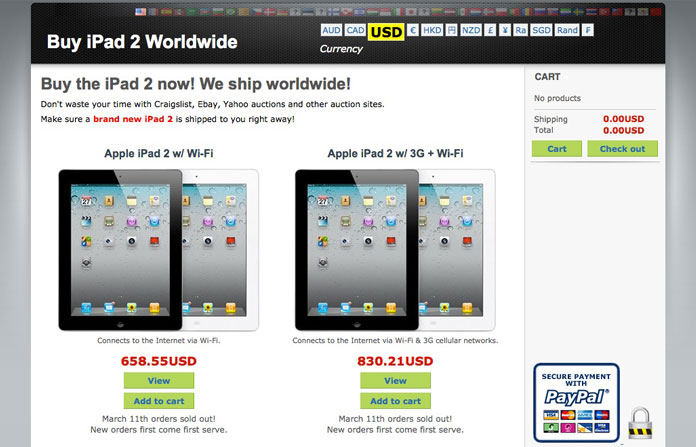Switch currency to Euro symbol
The height and width of the screenshot is (447, 696).
[x=412, y=30]
